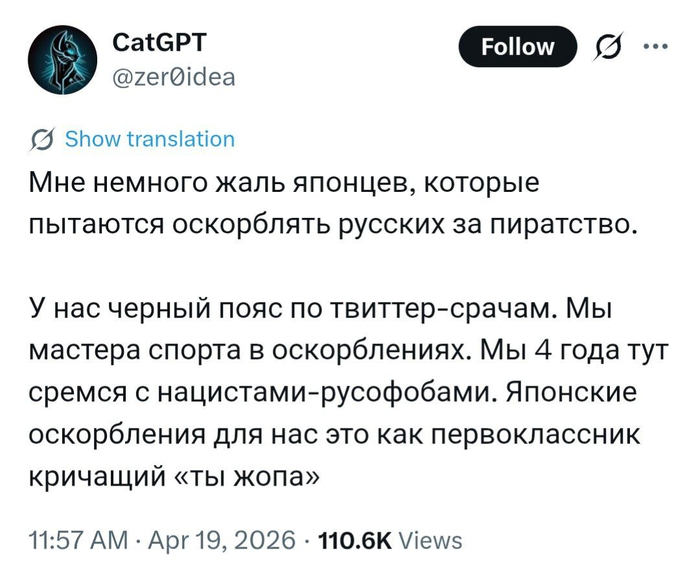Screen dimensions: 700x577
Task: Open the CatGPT display name link
Action: 161,43
